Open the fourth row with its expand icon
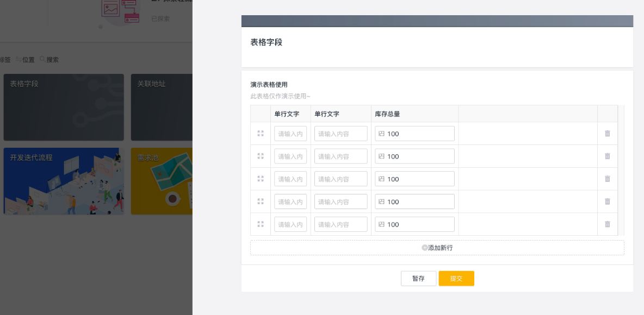The image size is (644, 315). click(261, 201)
